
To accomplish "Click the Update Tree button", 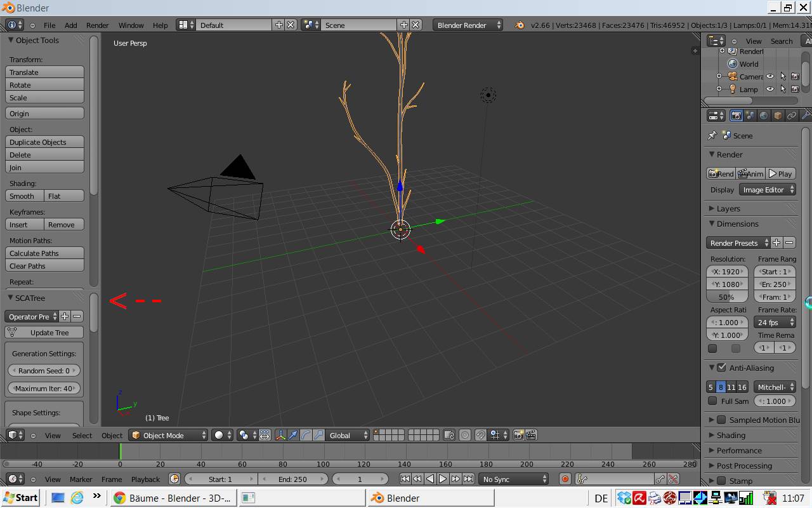I will point(44,333).
